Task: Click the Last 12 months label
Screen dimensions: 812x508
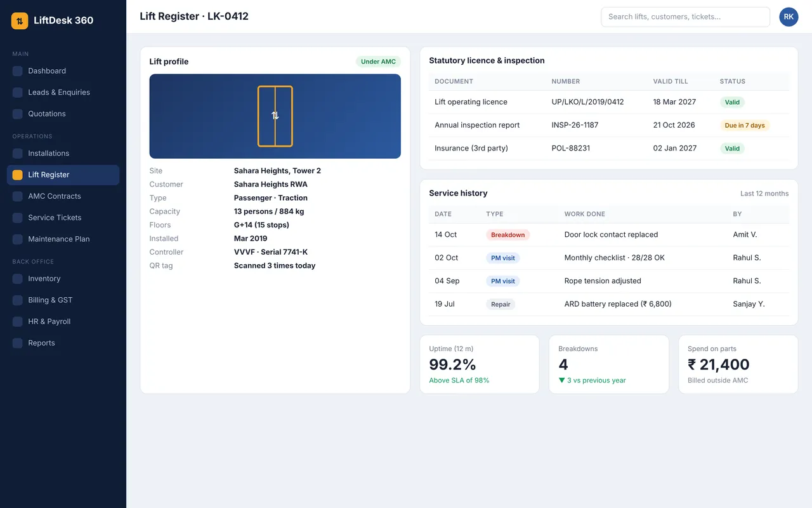Action: (x=764, y=194)
